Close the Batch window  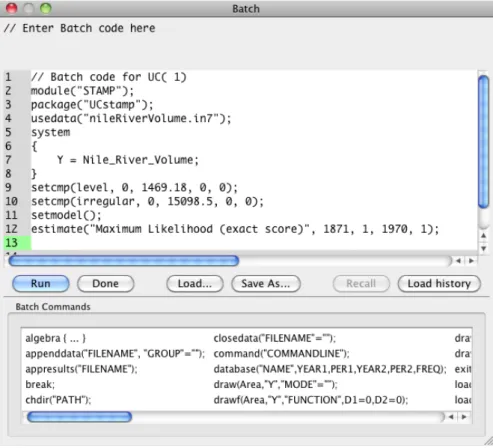tap(12, 8)
